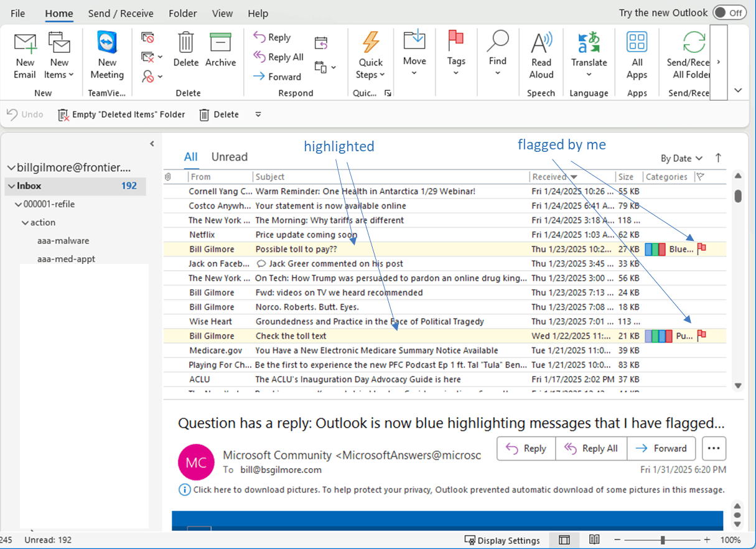Open the Help tab
This screenshot has height=549, width=756.
(258, 13)
